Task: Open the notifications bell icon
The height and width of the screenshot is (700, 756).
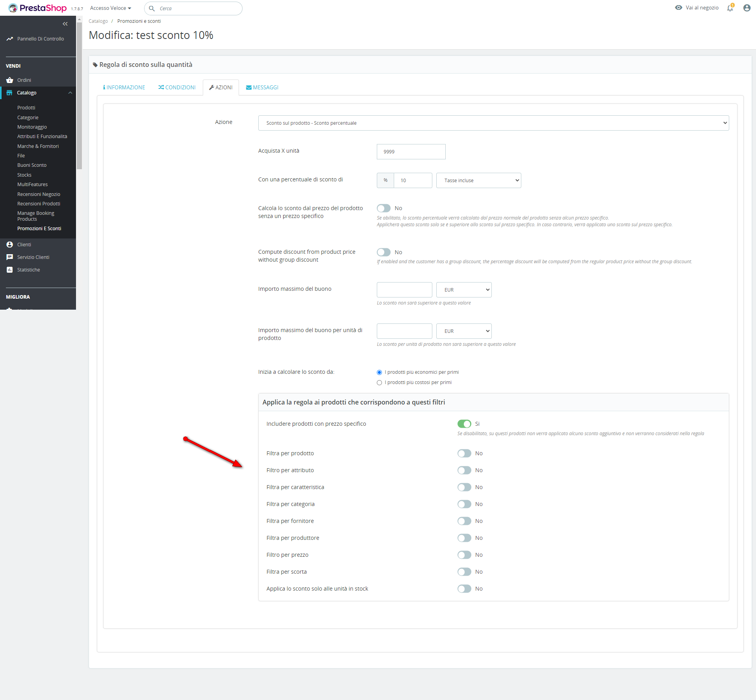Action: coord(730,8)
